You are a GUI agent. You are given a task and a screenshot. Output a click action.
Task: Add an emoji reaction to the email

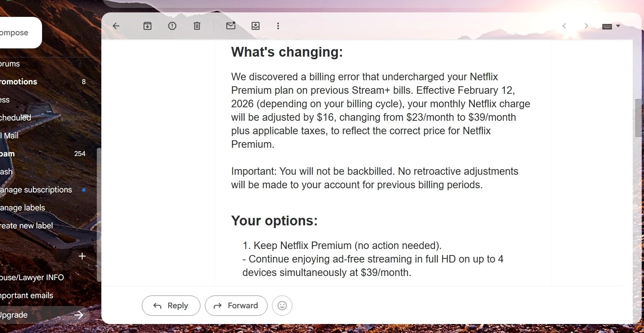tap(282, 306)
